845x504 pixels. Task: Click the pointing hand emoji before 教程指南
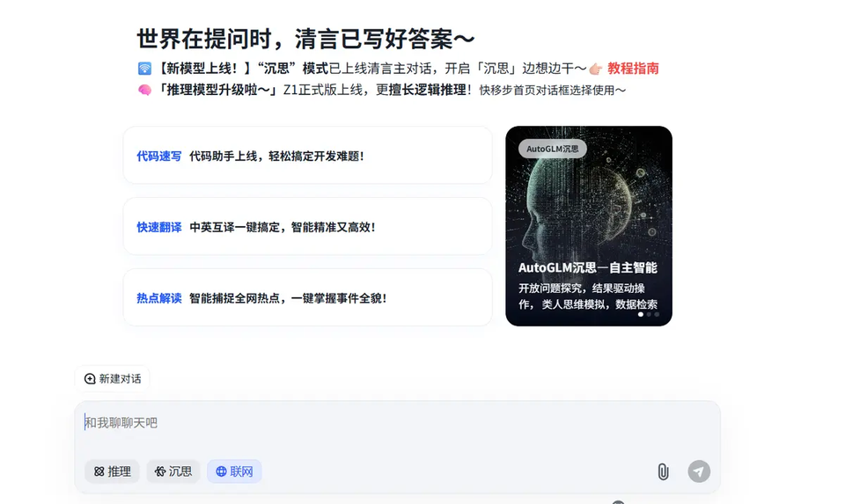596,69
